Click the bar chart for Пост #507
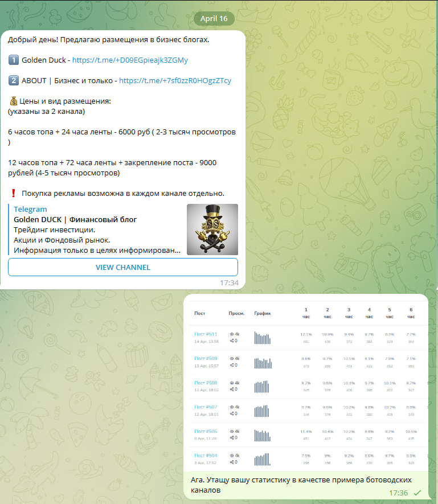 (x=261, y=411)
